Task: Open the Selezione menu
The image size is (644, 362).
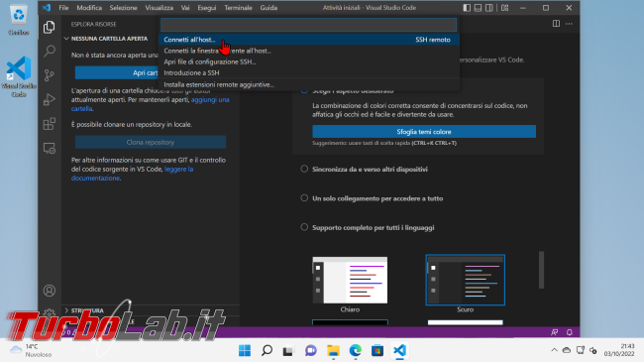Action: 123,8
